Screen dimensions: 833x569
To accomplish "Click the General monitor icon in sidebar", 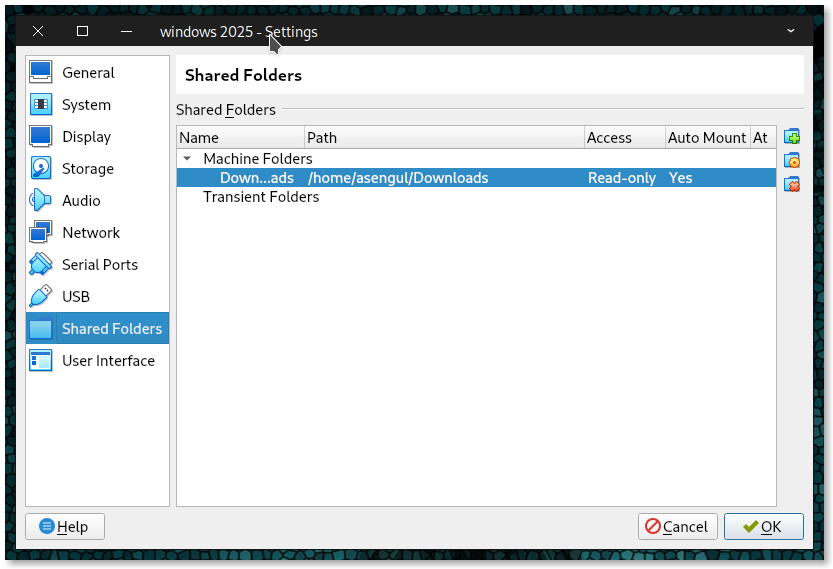I will tap(41, 72).
